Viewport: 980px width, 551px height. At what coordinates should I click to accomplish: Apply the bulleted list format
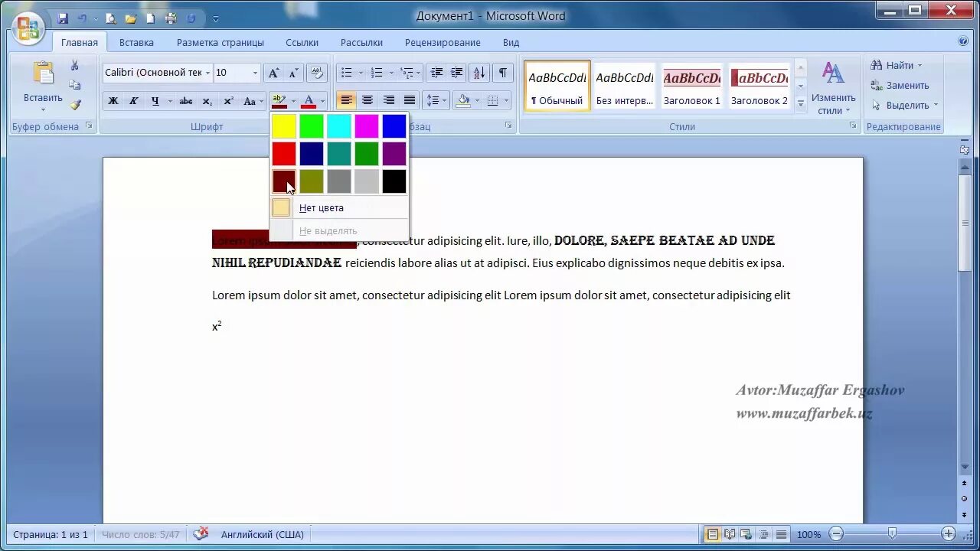[x=347, y=73]
